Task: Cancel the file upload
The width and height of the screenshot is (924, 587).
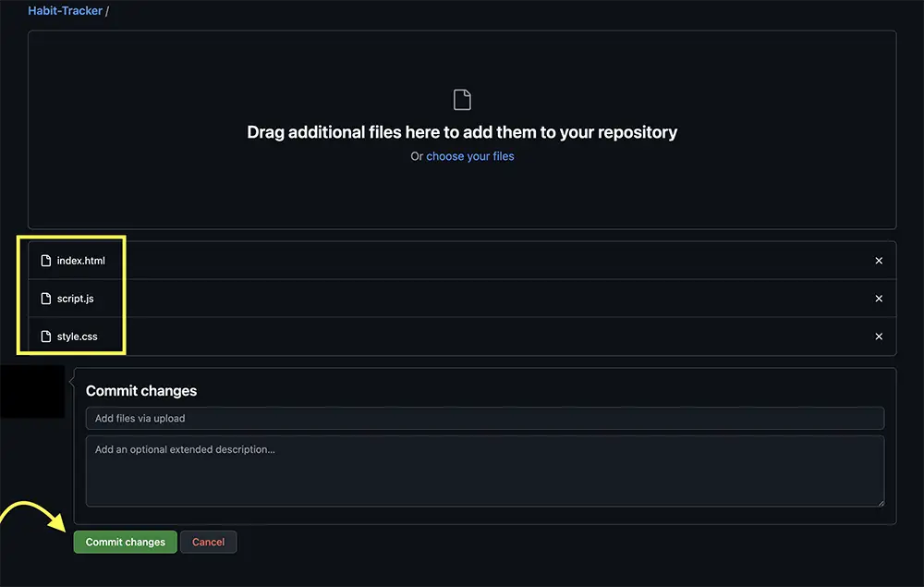Action: pos(208,542)
